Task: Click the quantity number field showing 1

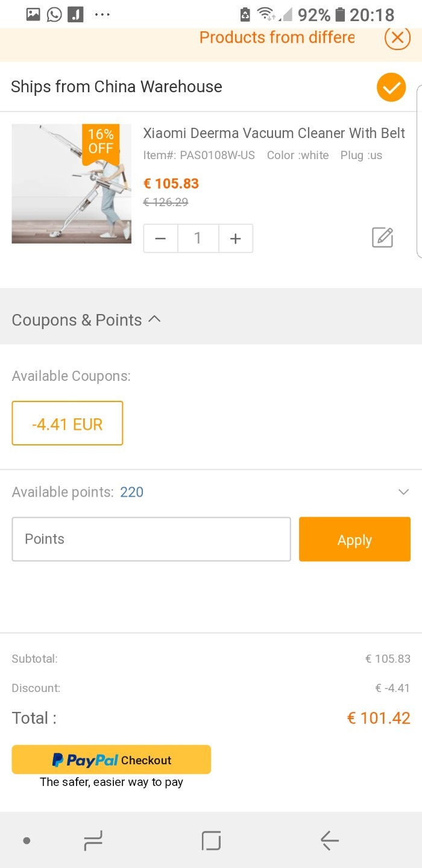Action: pos(198,239)
